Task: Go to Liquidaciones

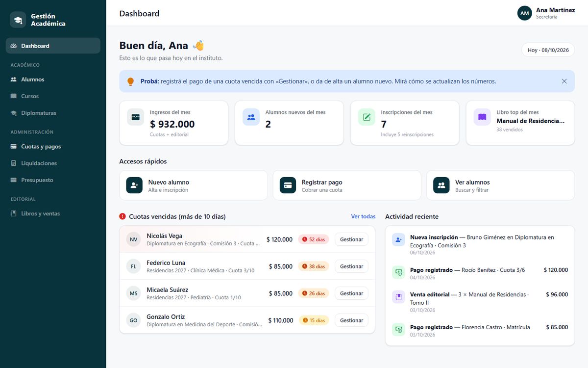Action: pos(53,163)
